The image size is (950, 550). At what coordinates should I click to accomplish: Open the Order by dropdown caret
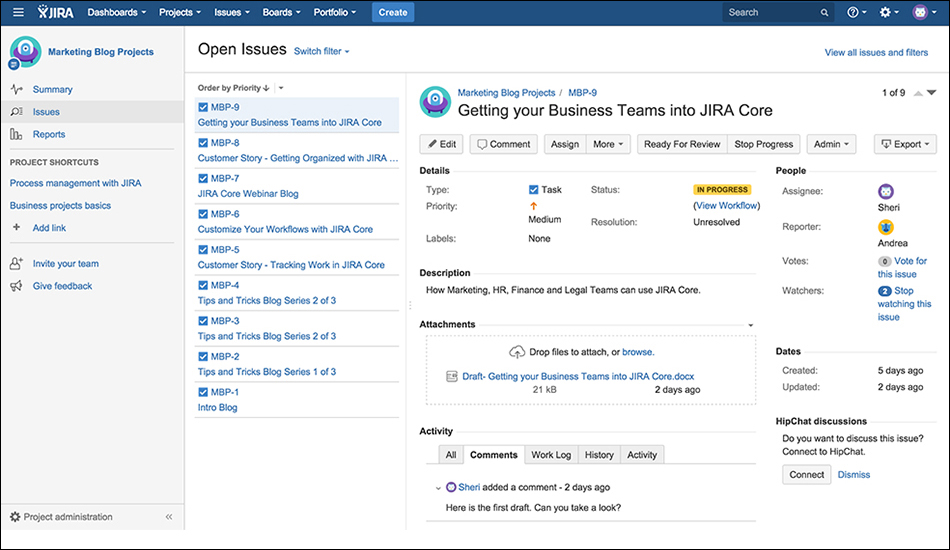pyautogui.click(x=281, y=88)
